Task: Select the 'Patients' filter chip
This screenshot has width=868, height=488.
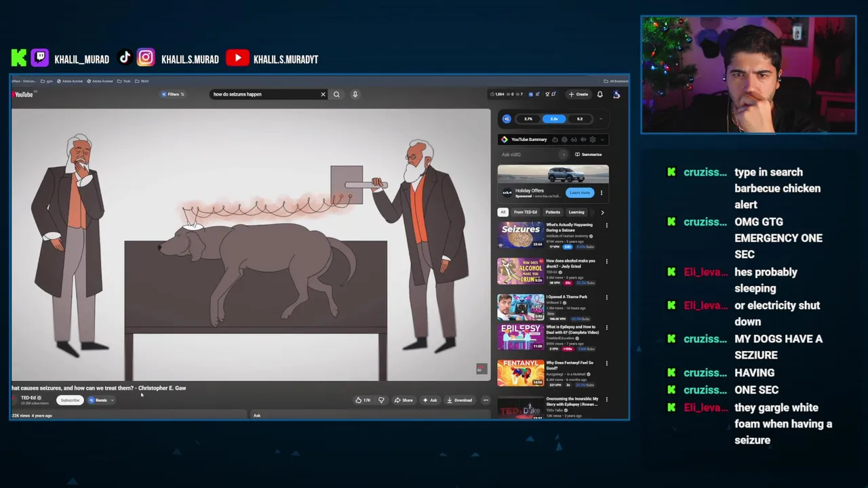Action: pyautogui.click(x=553, y=212)
